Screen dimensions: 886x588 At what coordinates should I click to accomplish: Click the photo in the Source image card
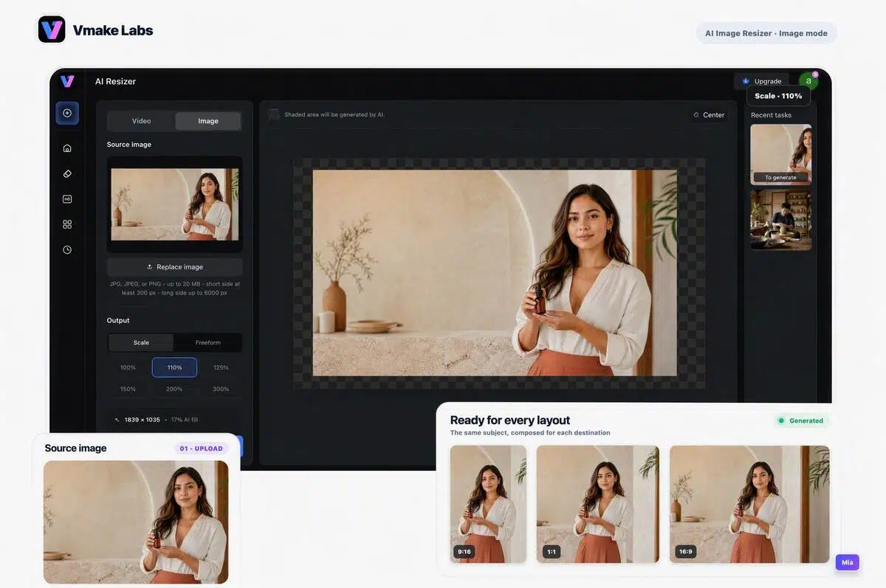tap(136, 522)
